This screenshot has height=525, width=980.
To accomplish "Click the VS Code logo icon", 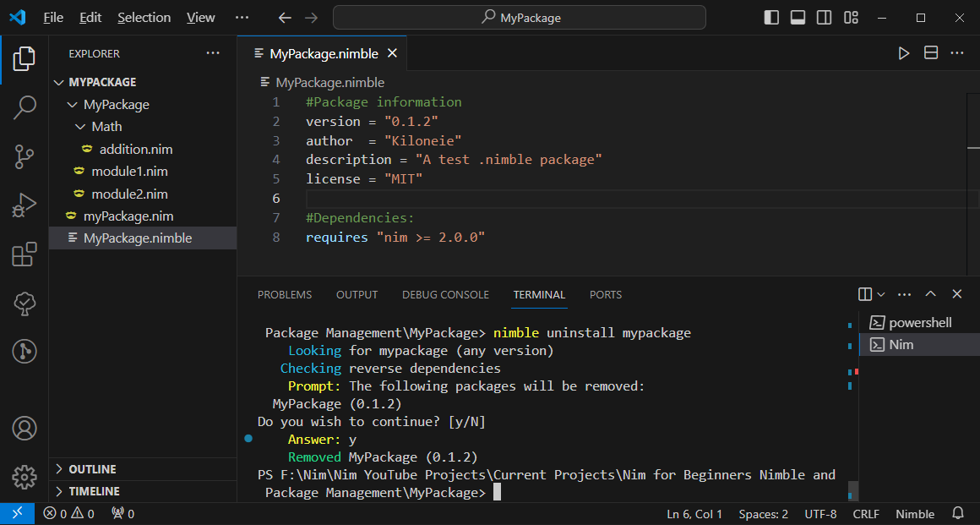I will pyautogui.click(x=18, y=18).
